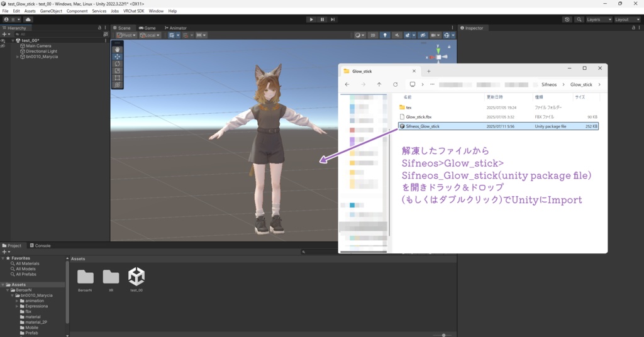Image resolution: width=644 pixels, height=337 pixels.
Task: Expand bn0010_Marycia in Hierarchy
Action: click(x=17, y=57)
